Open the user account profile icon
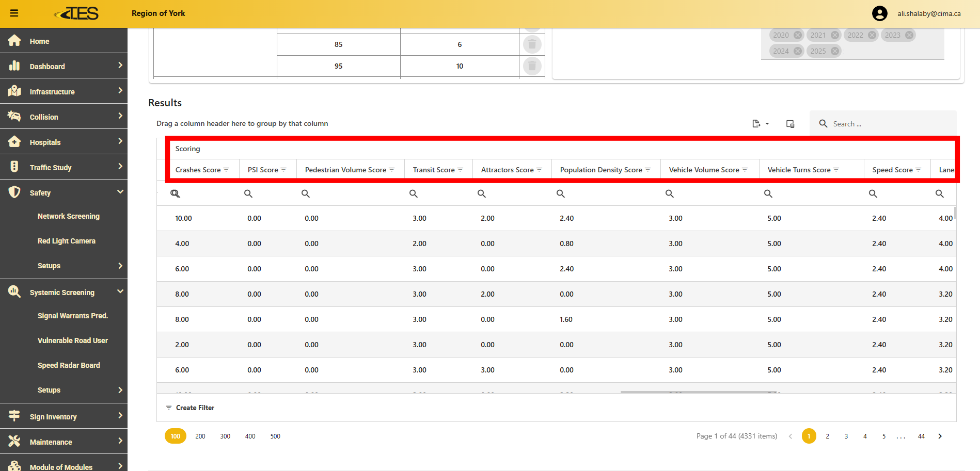The width and height of the screenshot is (980, 471). (x=879, y=13)
